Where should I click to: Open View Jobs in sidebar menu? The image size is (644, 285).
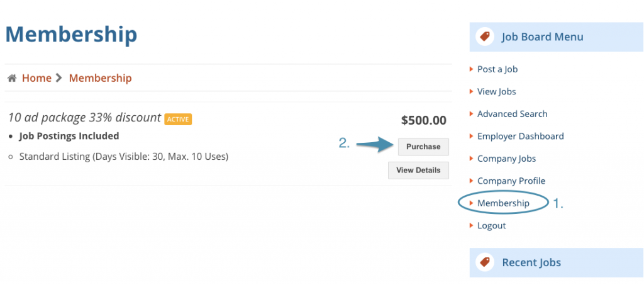coord(496,91)
